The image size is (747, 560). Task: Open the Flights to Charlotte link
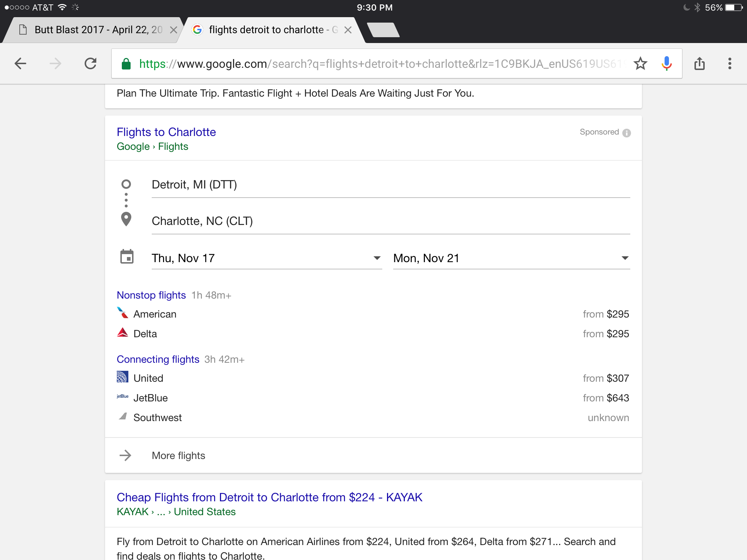pos(166,132)
